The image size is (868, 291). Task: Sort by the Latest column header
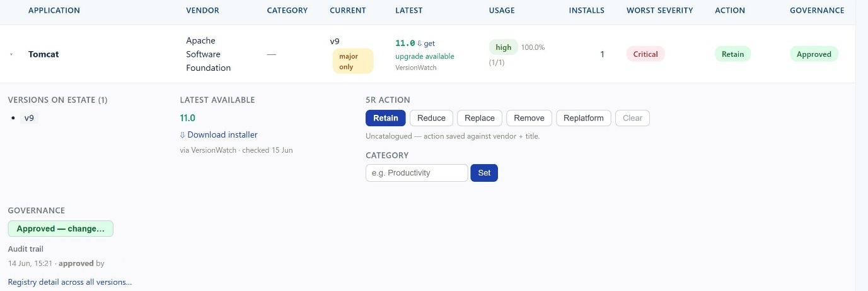409,10
